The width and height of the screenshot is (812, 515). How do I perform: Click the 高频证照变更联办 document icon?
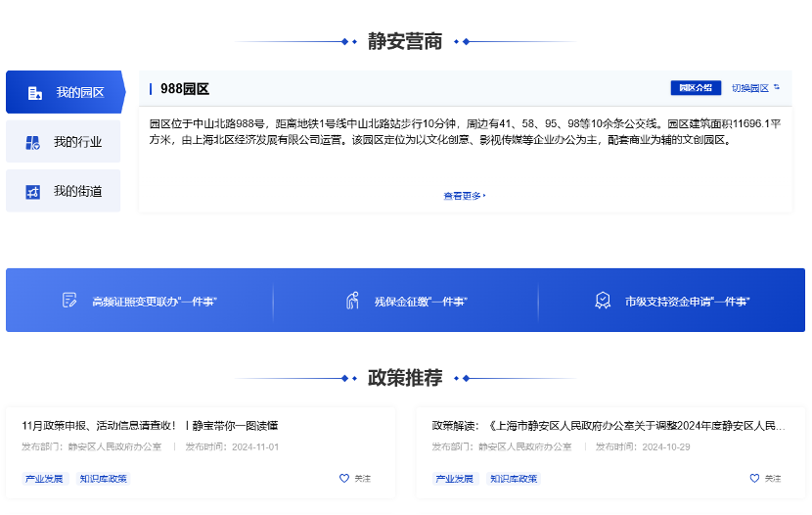tap(69, 301)
